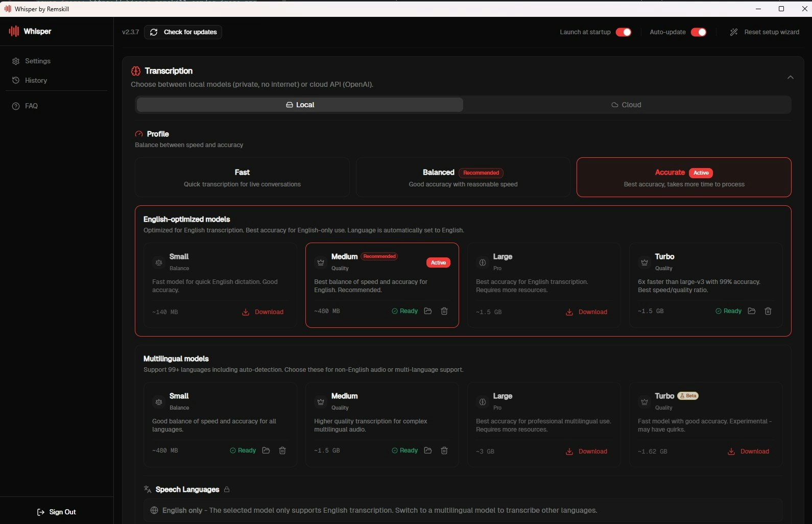
Task: Click the Whisper waveform logo in sidebar
Action: coord(14,31)
